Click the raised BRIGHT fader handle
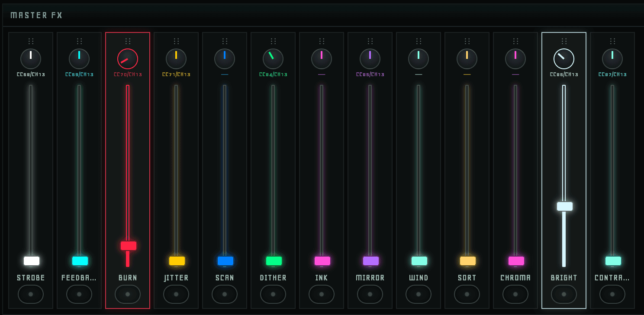This screenshot has height=315, width=644. (x=565, y=206)
